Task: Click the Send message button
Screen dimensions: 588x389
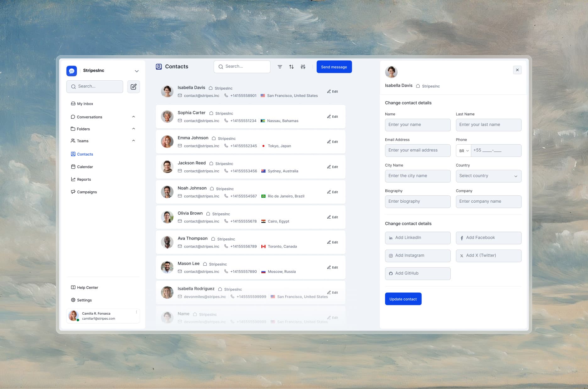Action: pyautogui.click(x=334, y=67)
